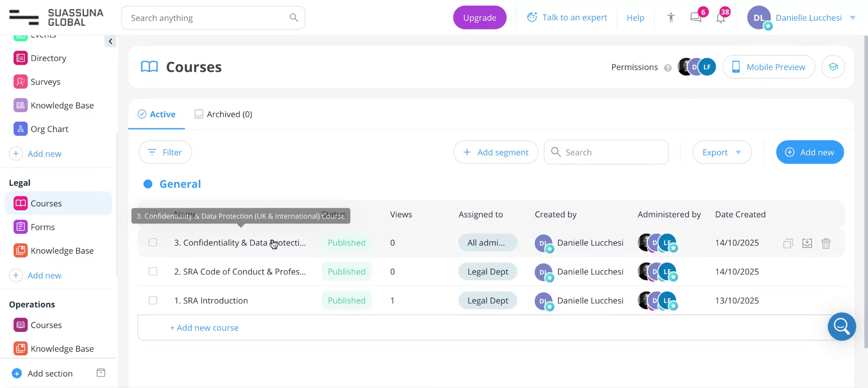Select the SRA Code of Conduct checkbox
The height and width of the screenshot is (388, 868).
tap(153, 271)
